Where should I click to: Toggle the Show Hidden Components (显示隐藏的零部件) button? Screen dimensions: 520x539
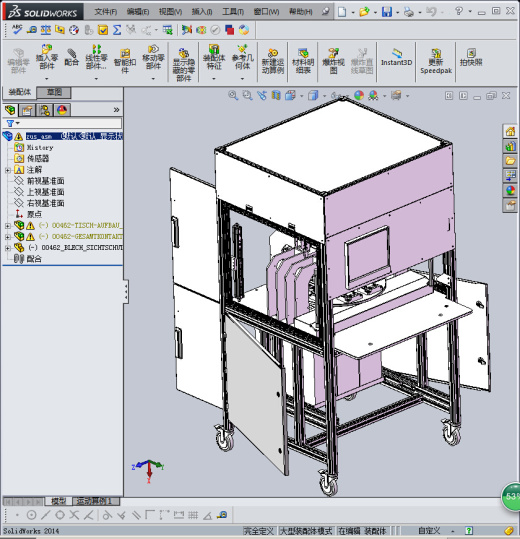(184, 65)
